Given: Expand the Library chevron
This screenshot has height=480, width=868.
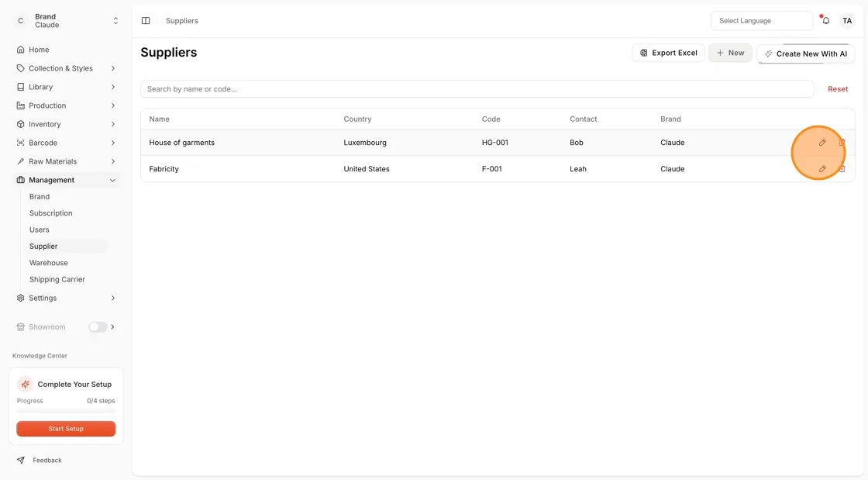Looking at the screenshot, I should [x=113, y=87].
